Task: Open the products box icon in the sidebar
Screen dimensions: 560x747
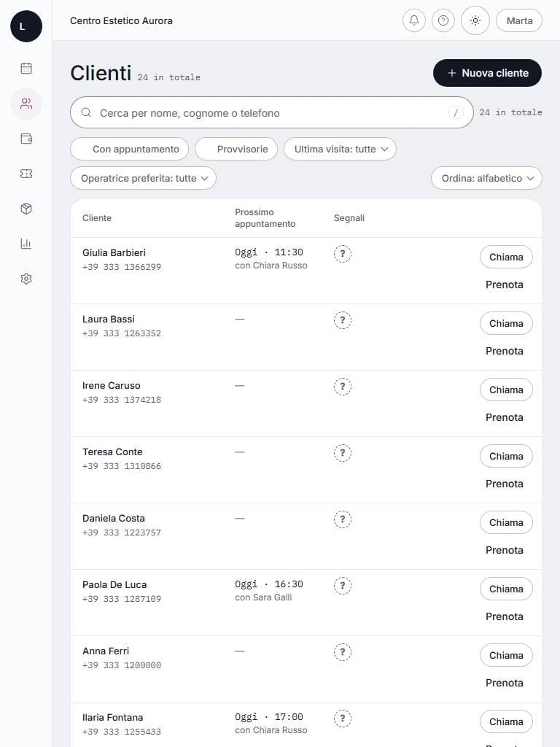Action: 26,209
